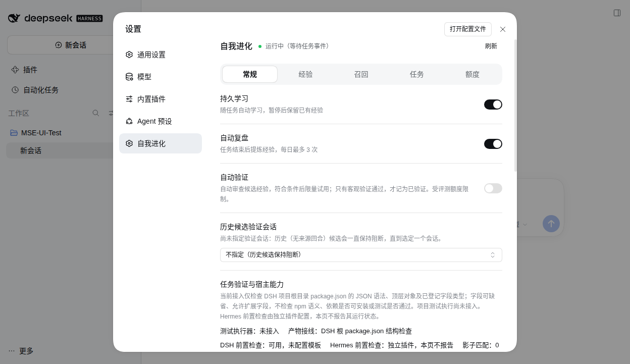Image resolution: width=630 pixels, height=364 pixels.
Task: Open the 召回 tab
Action: [x=361, y=74]
